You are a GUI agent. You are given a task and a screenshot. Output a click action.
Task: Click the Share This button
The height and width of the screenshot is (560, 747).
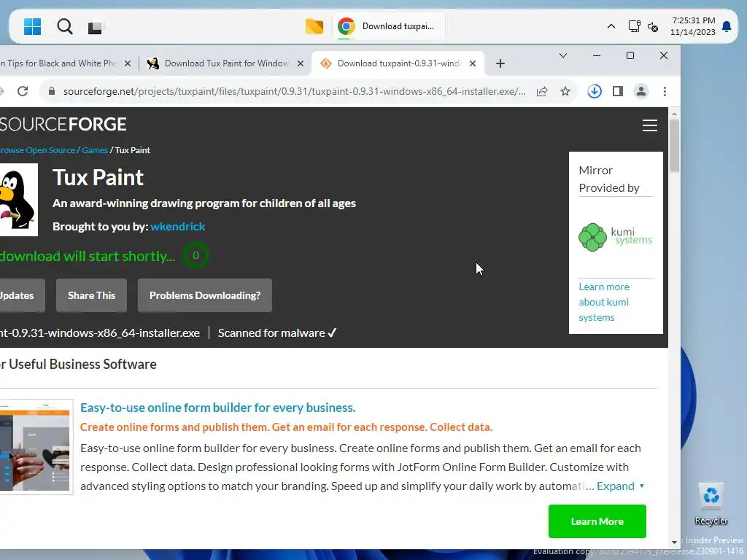click(91, 295)
